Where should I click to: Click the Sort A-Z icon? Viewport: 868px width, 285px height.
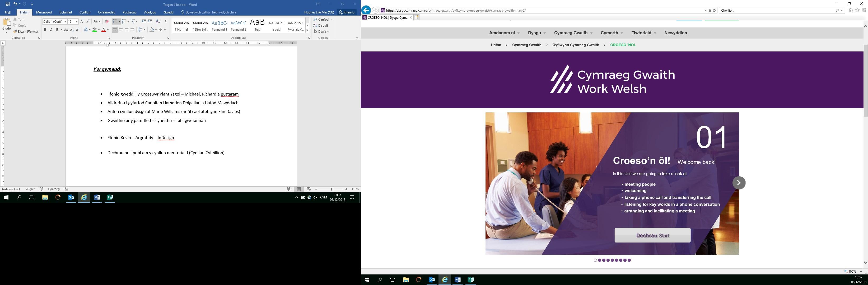tap(158, 22)
